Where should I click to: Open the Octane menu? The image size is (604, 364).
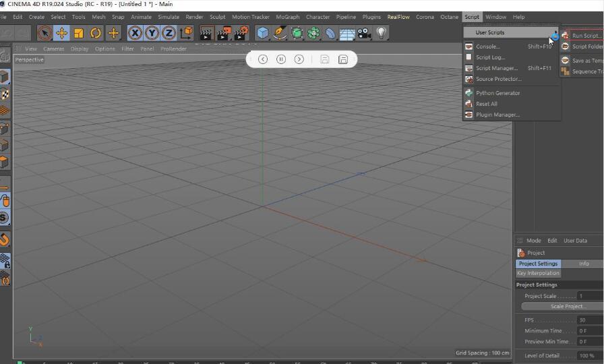tap(449, 17)
